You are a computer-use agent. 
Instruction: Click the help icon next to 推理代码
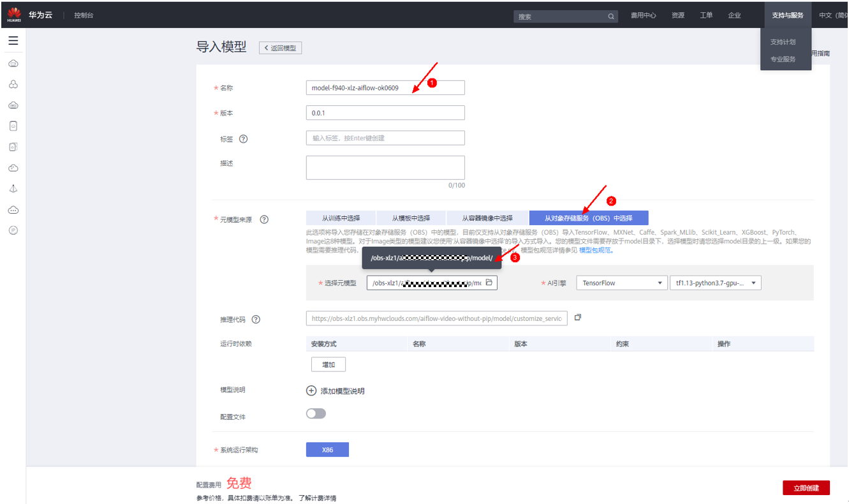click(256, 320)
